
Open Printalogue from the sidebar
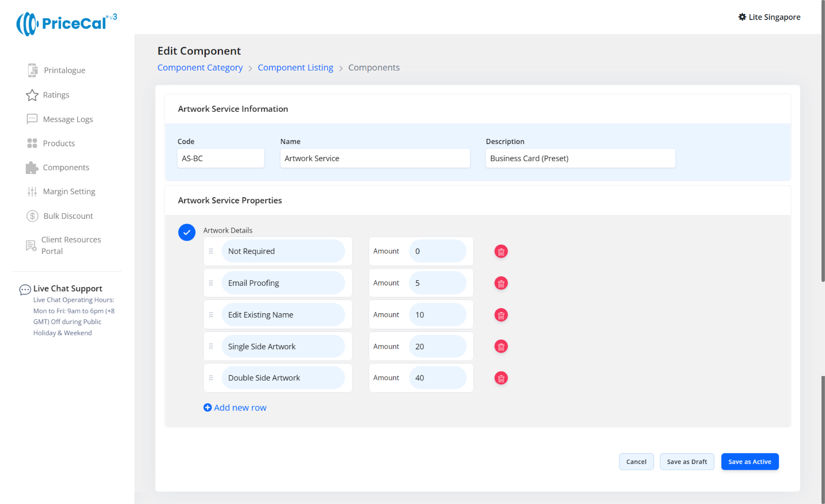point(64,70)
